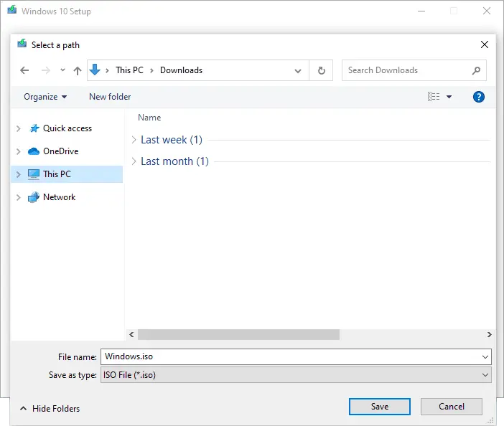Refresh the Downloads folder view
The width and height of the screenshot is (504, 426).
[321, 70]
